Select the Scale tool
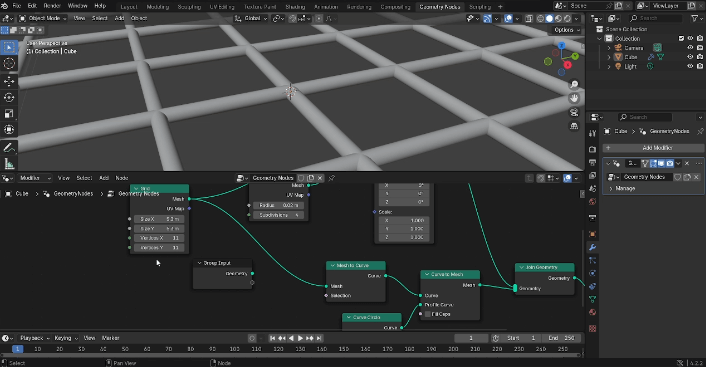Image resolution: width=706 pixels, height=367 pixels. pyautogui.click(x=9, y=113)
